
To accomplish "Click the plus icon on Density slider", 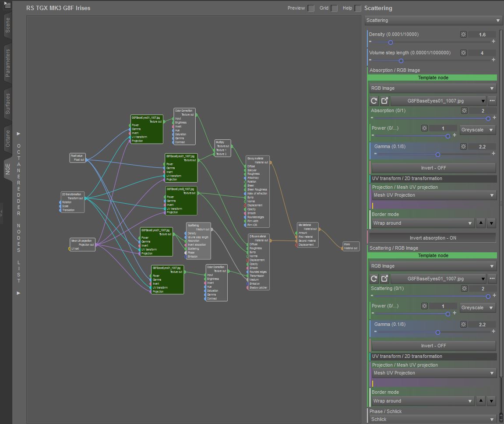I will 493,42.
